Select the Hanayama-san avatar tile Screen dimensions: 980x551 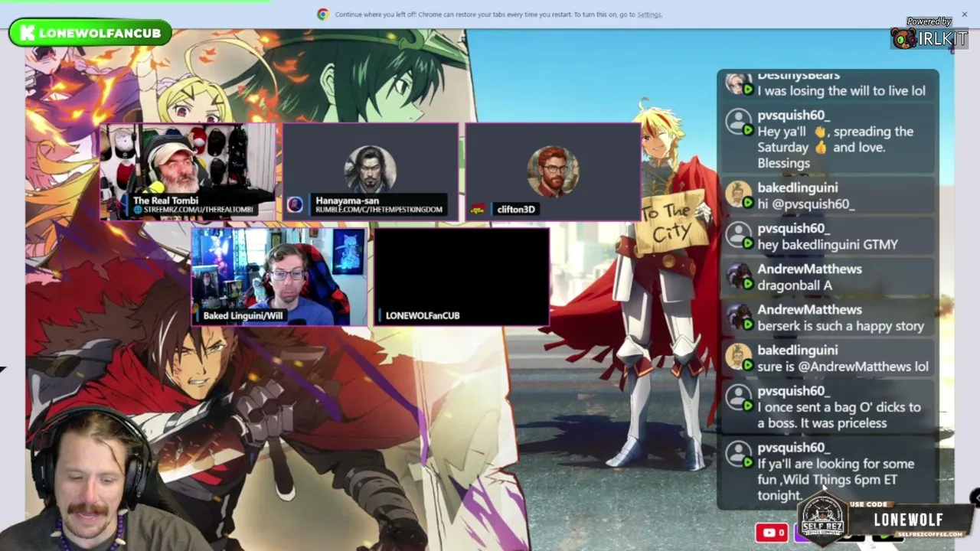(x=371, y=172)
